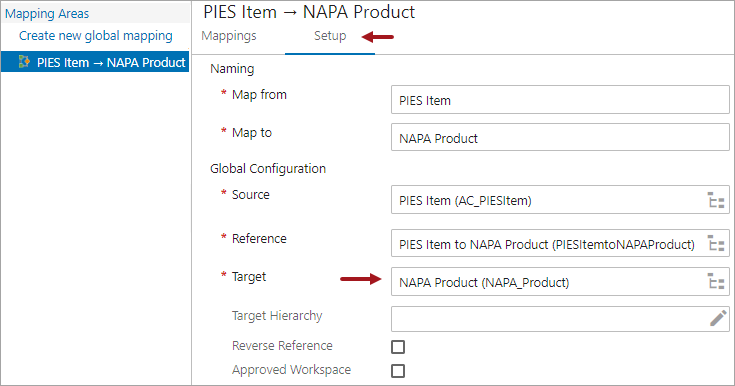Open hierarchy picker for Source field

[x=716, y=200]
